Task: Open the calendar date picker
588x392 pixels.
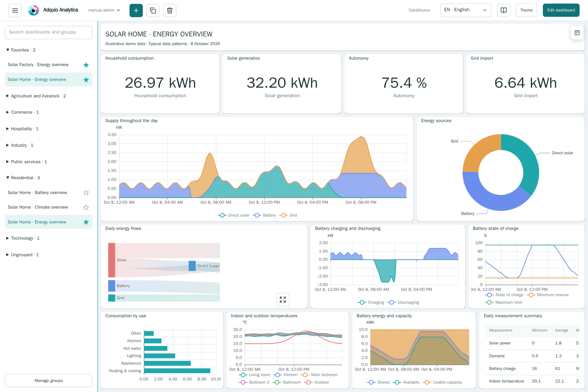Action: 577,33
